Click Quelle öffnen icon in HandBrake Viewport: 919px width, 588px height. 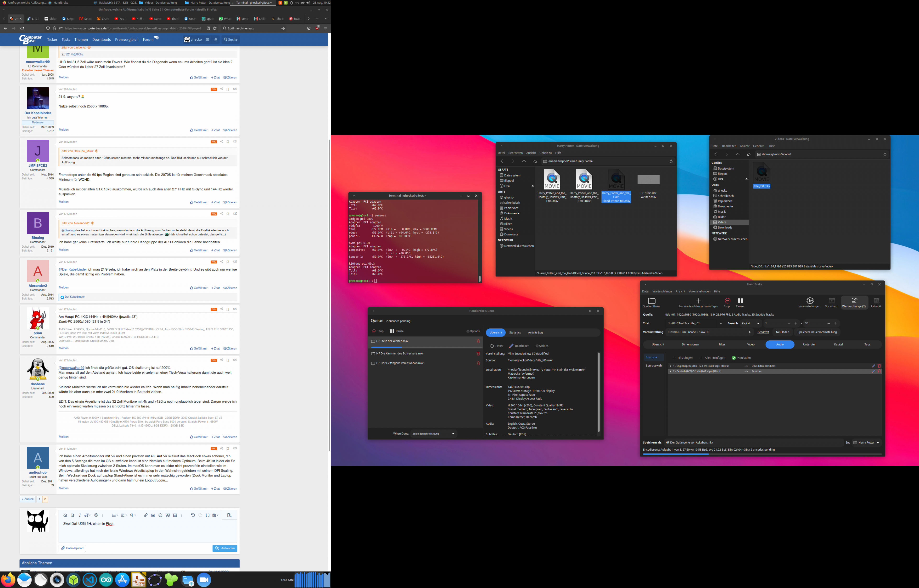click(x=651, y=301)
